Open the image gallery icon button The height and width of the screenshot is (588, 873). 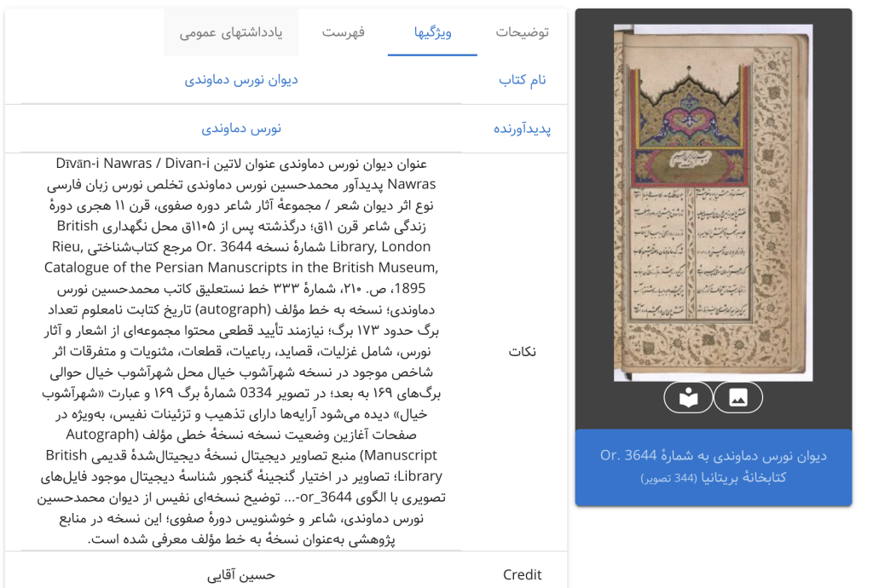pos(737,397)
